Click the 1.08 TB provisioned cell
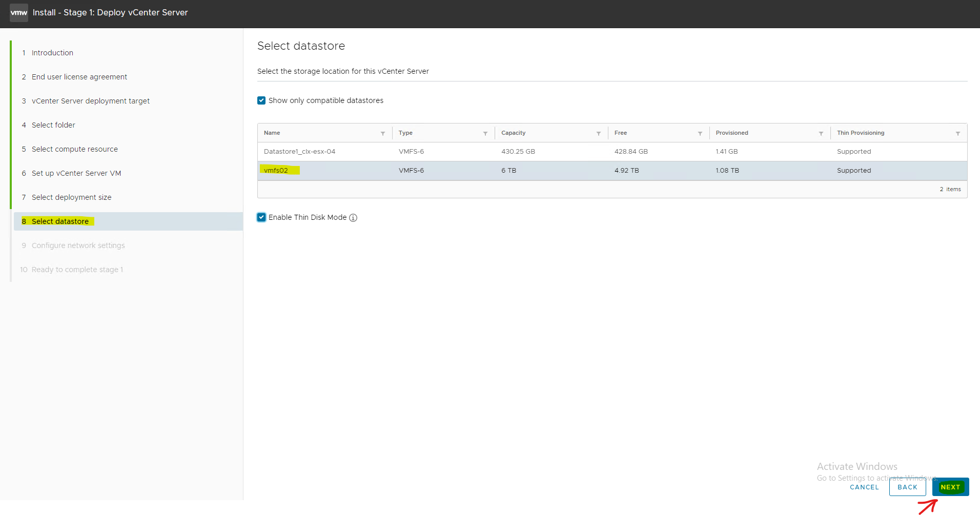The height and width of the screenshot is (515, 980). pos(727,171)
